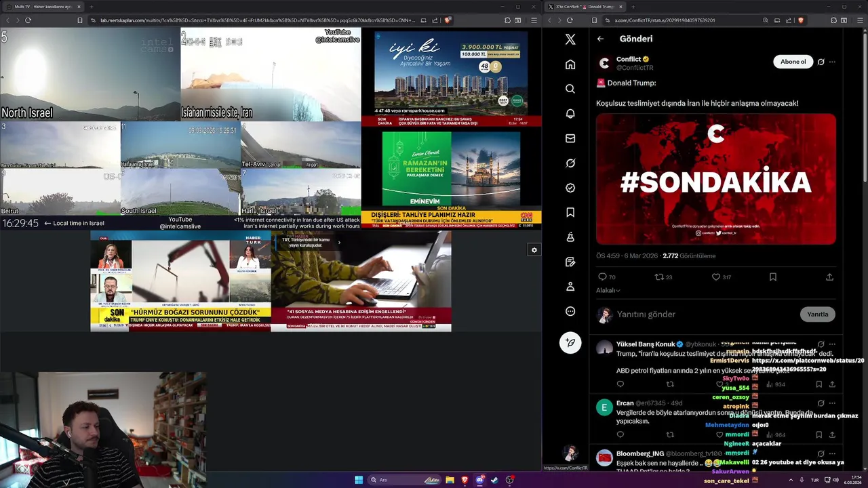868x488 pixels.
Task: Click the X logo in sidebar
Action: coord(570,39)
